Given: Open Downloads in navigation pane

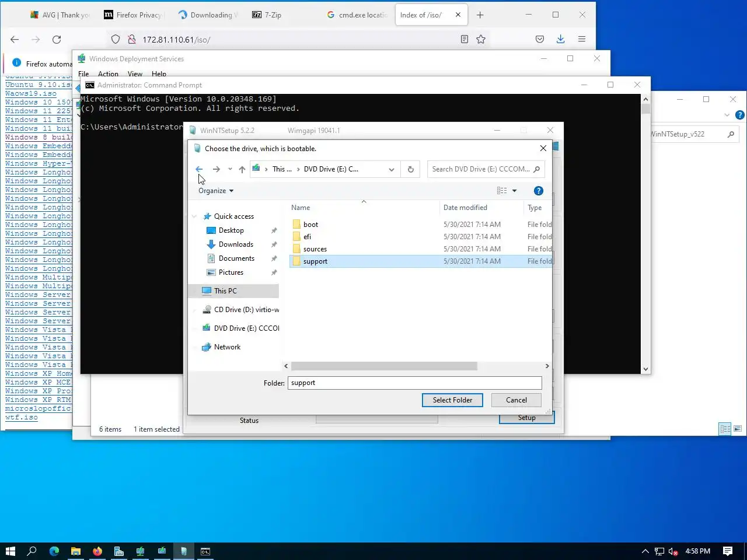Looking at the screenshot, I should pyautogui.click(x=236, y=244).
